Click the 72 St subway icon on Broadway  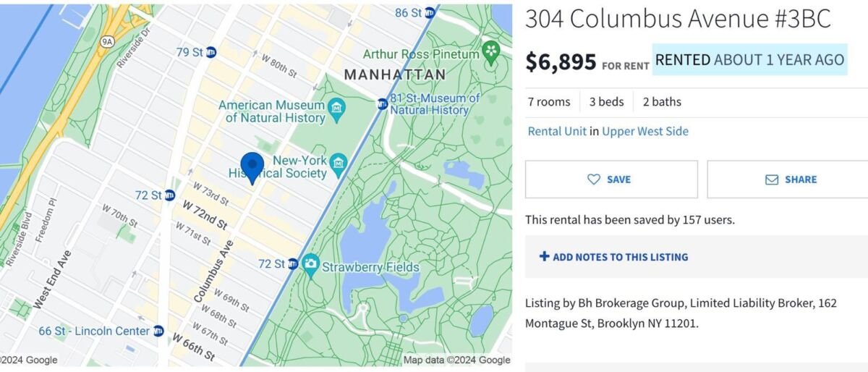pyautogui.click(x=170, y=195)
